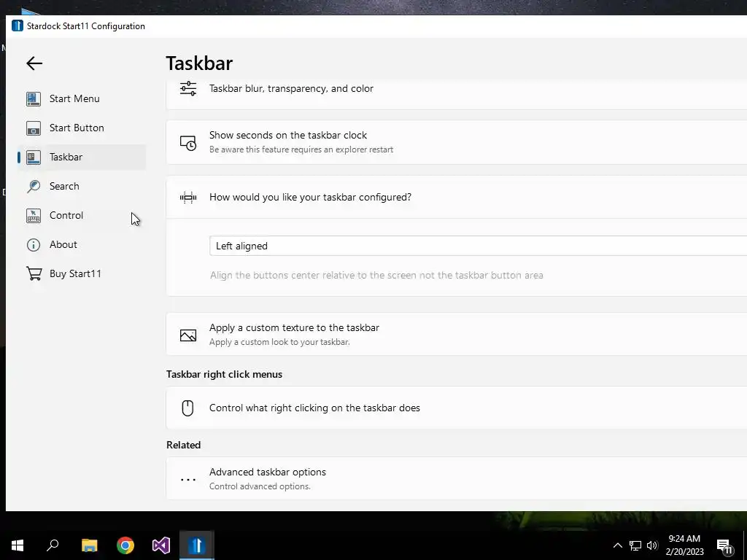This screenshot has height=560, width=747.
Task: Click the shopping cart icon
Action: point(34,274)
